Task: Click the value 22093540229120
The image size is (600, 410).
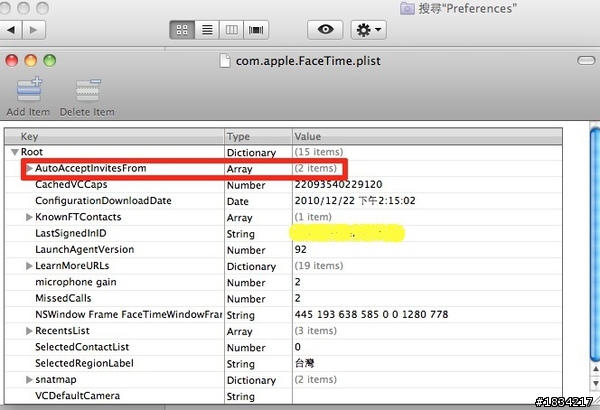Action: (338, 185)
